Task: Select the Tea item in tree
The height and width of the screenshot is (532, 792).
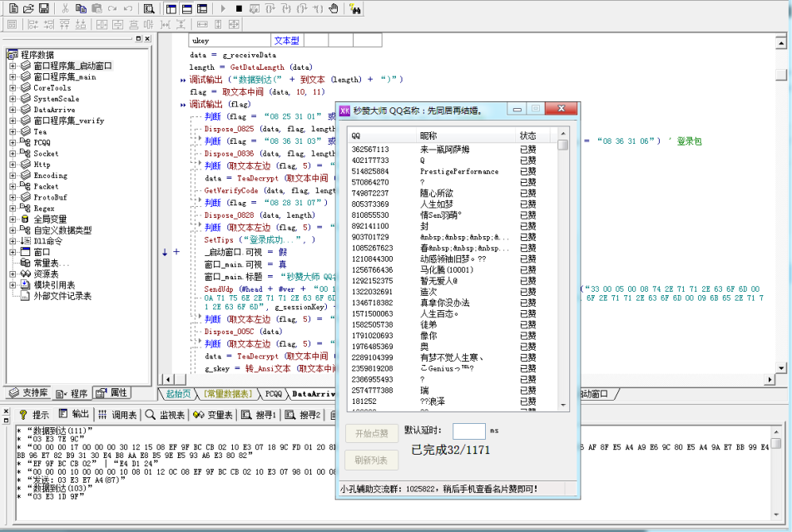Action: pos(40,131)
